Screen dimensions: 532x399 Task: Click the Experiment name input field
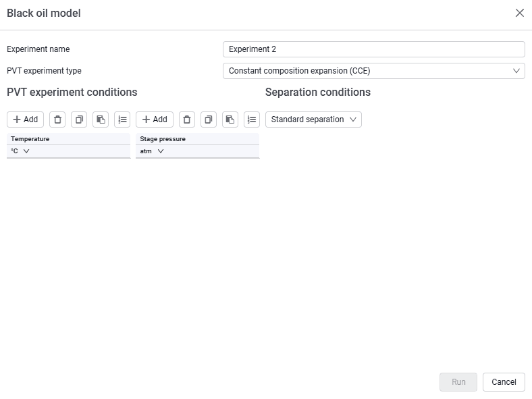pos(374,49)
